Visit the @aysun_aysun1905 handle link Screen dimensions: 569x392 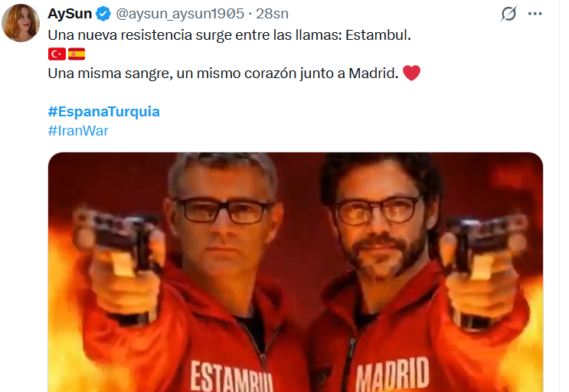180,14
